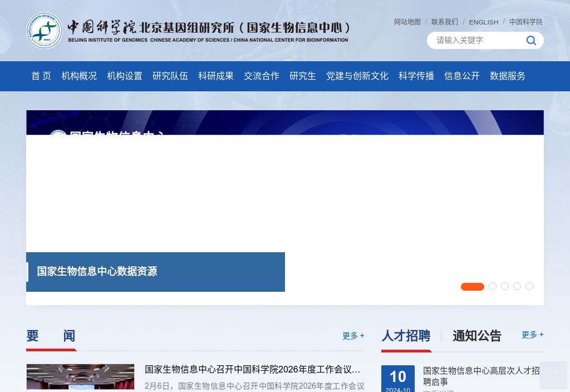Open the 网站地图 link
Image resolution: width=570 pixels, height=392 pixels.
(407, 22)
